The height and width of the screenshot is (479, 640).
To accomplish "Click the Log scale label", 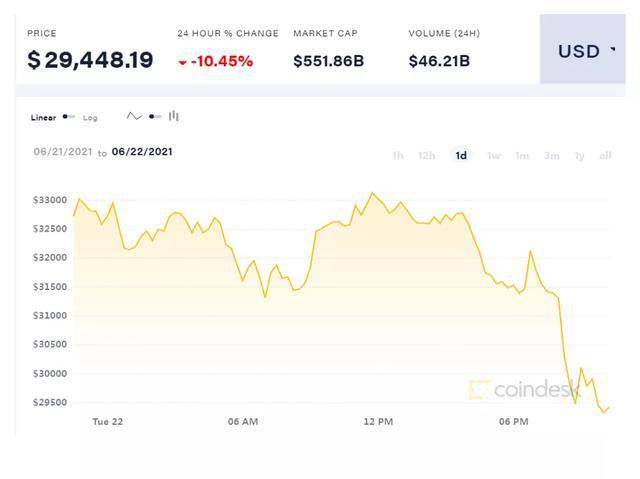I will click(90, 118).
